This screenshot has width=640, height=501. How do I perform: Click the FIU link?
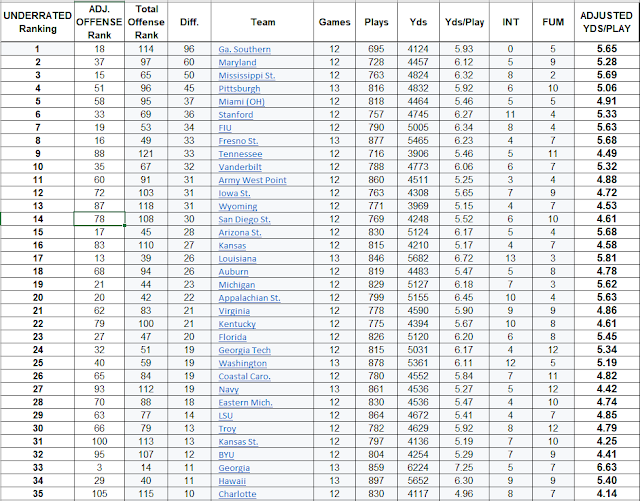coord(225,128)
